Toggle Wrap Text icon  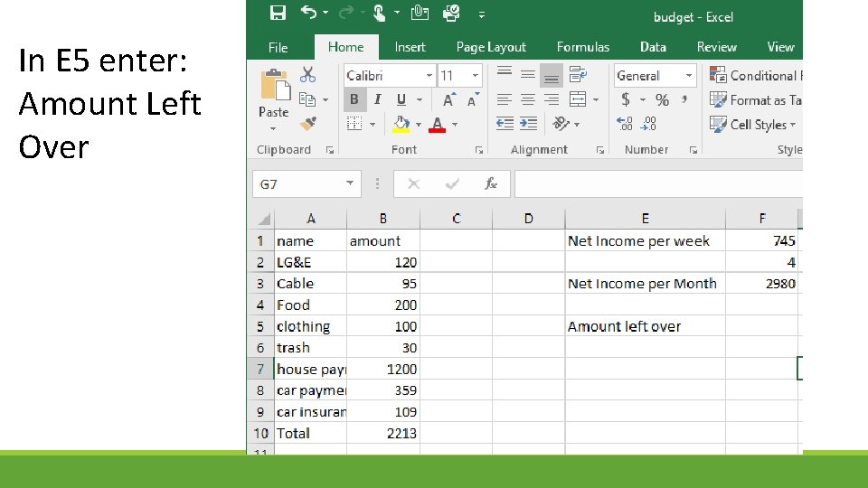(x=578, y=75)
